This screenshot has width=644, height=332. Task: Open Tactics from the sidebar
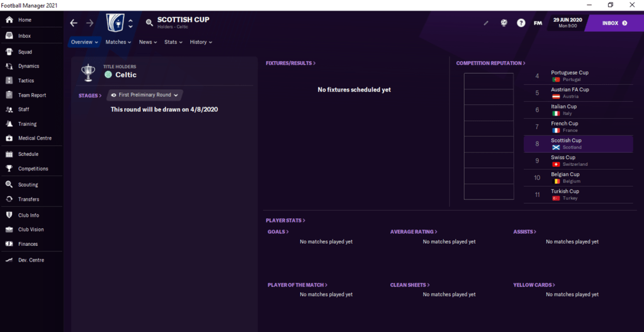(x=26, y=80)
